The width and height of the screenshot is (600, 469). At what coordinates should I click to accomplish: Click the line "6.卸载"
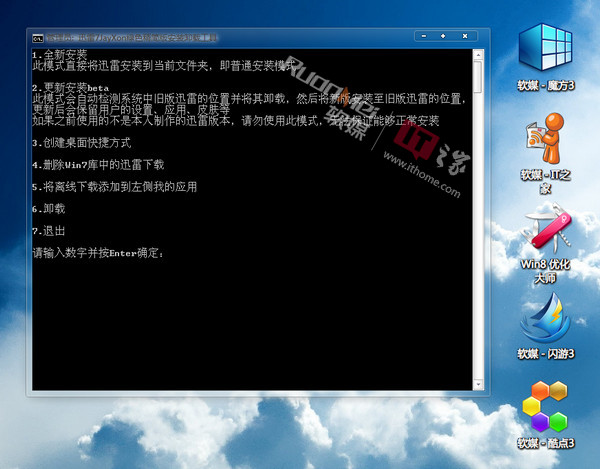click(x=49, y=209)
